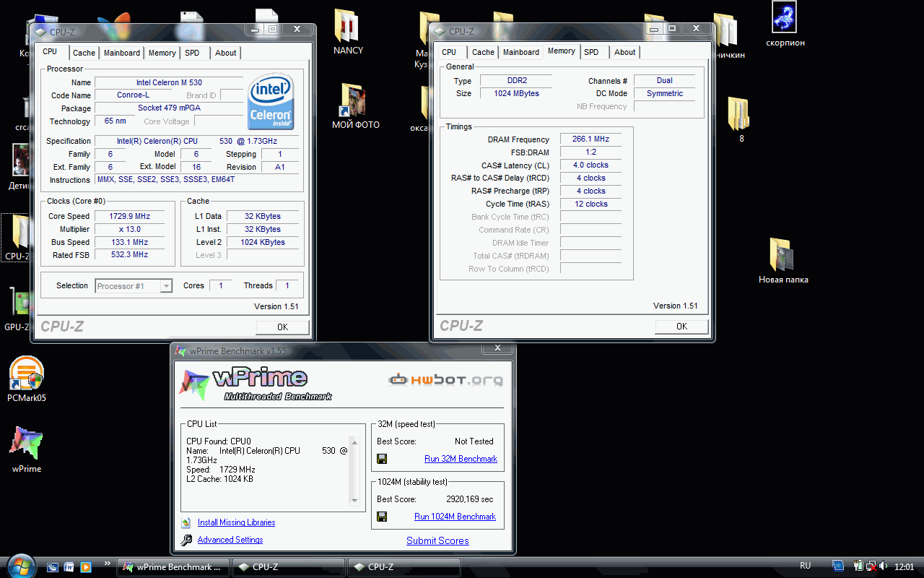
Task: Switch to Cache tab in left CPU-Z window
Action: tap(84, 53)
